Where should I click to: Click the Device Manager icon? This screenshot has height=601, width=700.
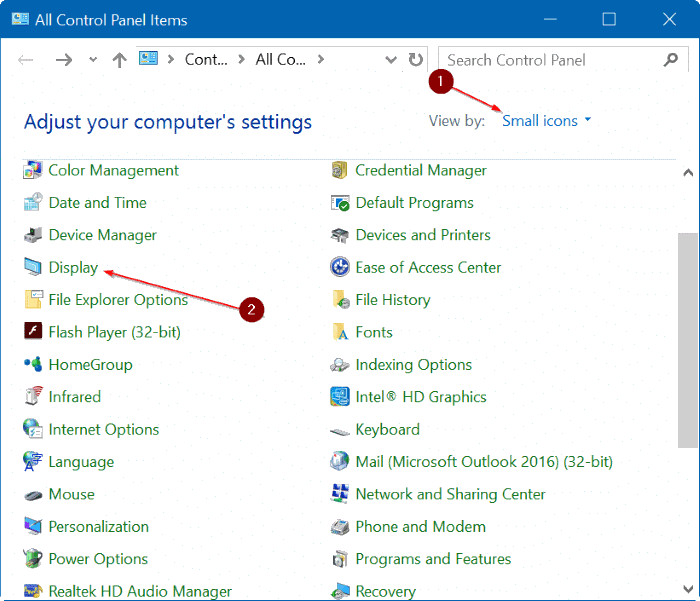pos(33,235)
